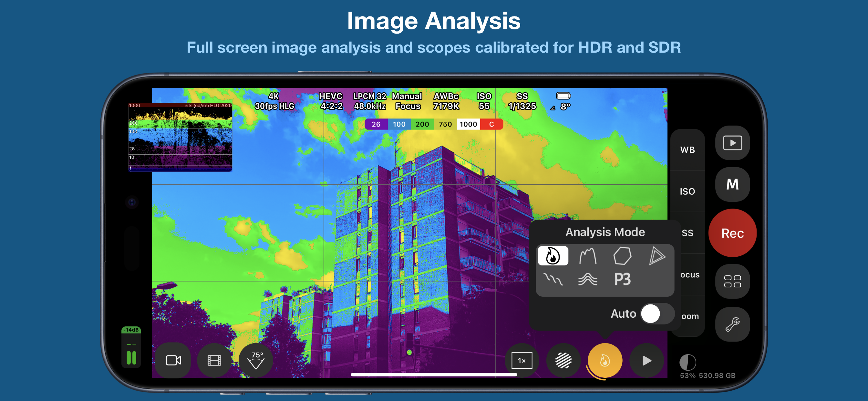Viewport: 868px width, 401px height.
Task: Open the video camera mode button
Action: click(x=173, y=360)
